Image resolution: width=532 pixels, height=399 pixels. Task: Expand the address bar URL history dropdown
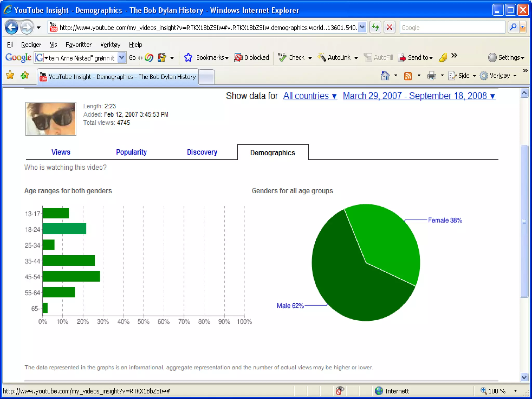(362, 27)
